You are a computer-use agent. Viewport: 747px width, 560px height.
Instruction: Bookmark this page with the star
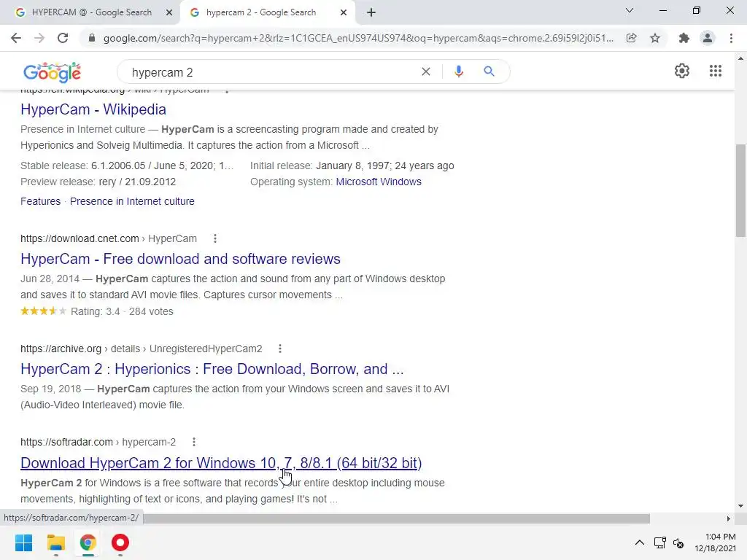pyautogui.click(x=655, y=38)
